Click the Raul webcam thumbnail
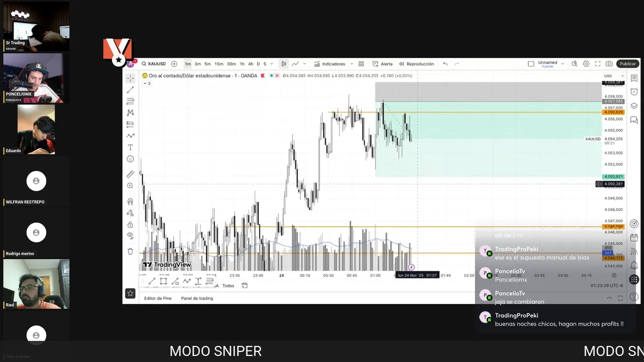This screenshot has height=362, width=644. coord(36,284)
